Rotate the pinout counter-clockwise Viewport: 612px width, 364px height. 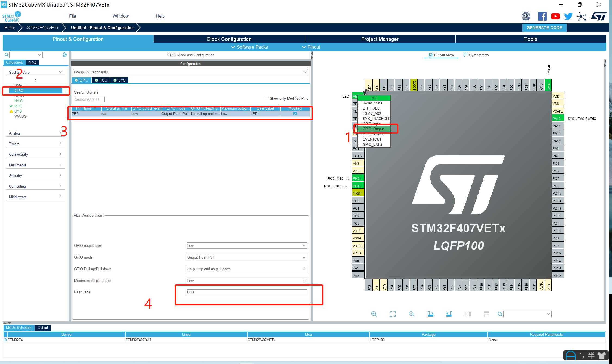click(x=449, y=314)
